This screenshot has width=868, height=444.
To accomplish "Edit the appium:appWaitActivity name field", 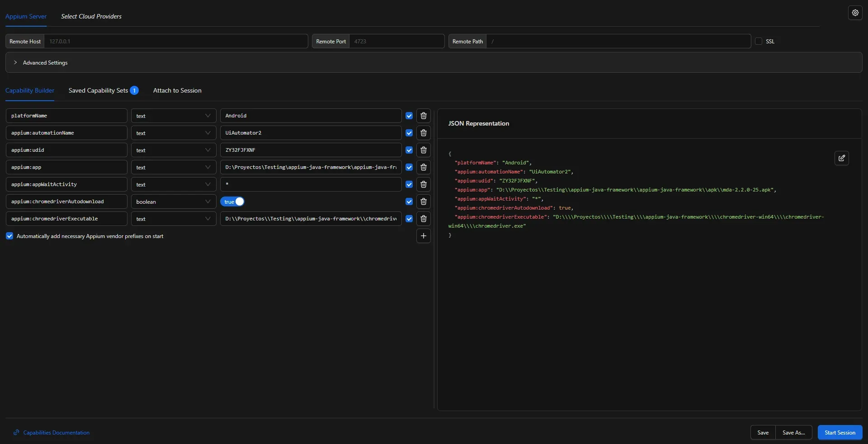I will click(66, 184).
